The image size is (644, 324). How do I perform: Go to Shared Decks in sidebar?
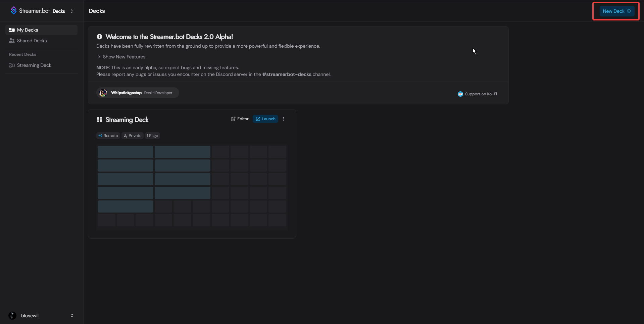(32, 41)
